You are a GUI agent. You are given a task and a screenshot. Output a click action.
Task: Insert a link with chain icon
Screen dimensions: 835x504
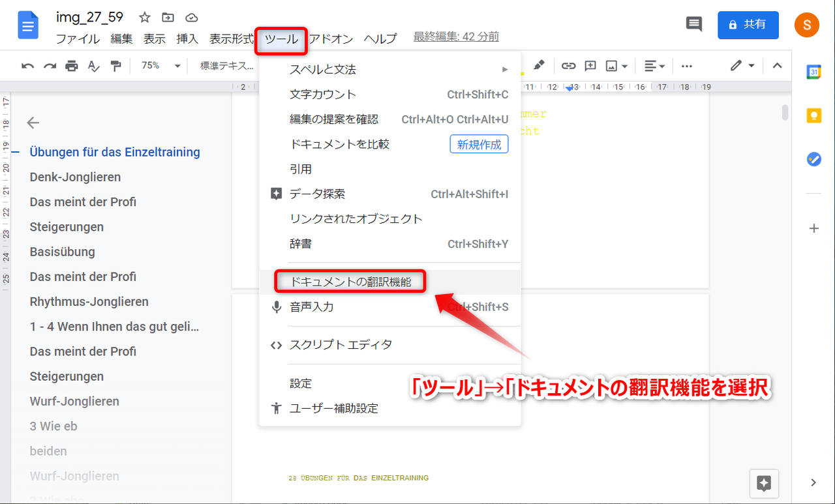point(569,66)
